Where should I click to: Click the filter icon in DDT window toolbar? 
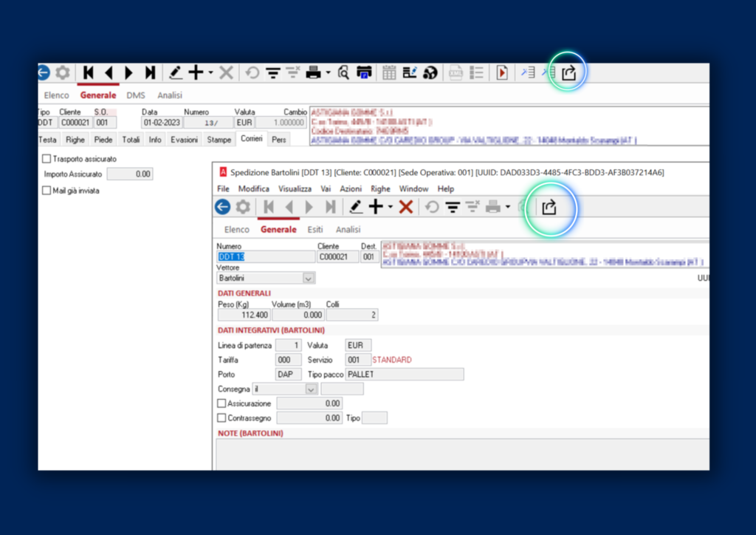(x=273, y=73)
